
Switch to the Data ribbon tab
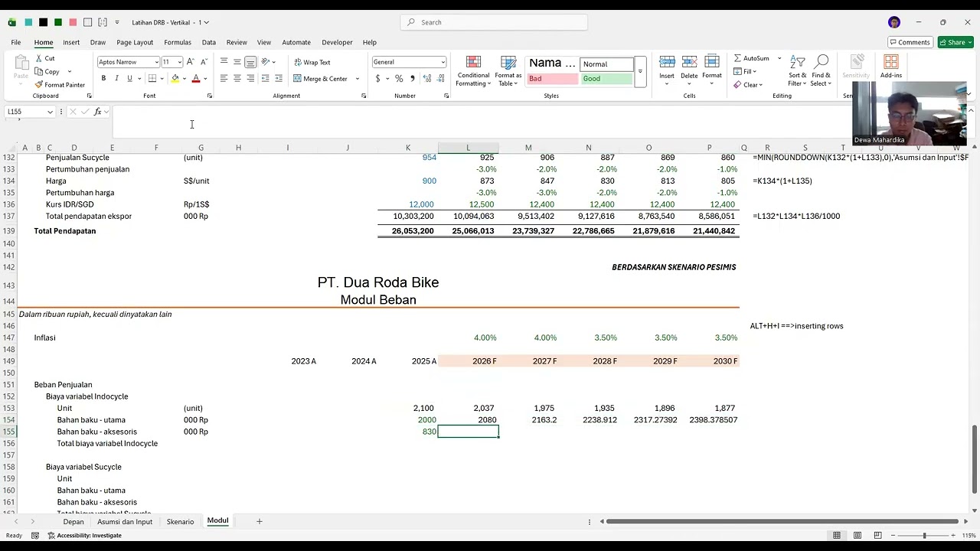click(209, 42)
